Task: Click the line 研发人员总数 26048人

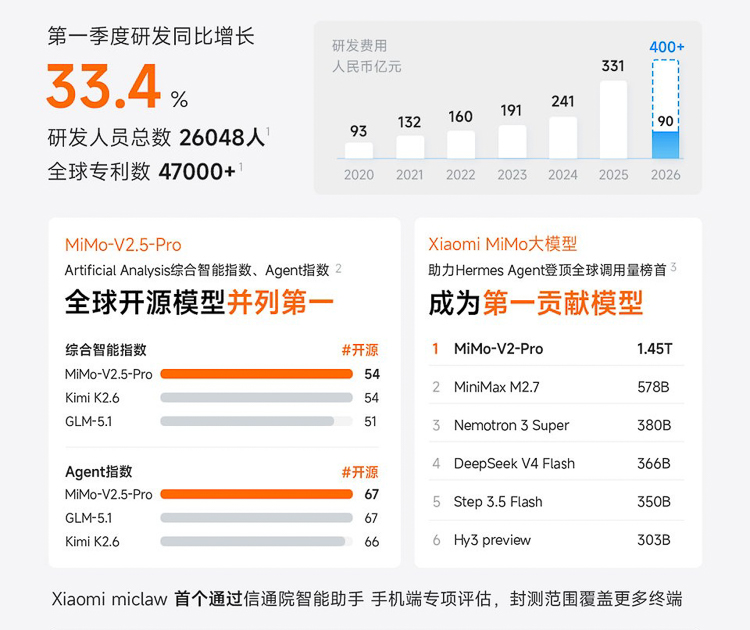Action: 156,138
